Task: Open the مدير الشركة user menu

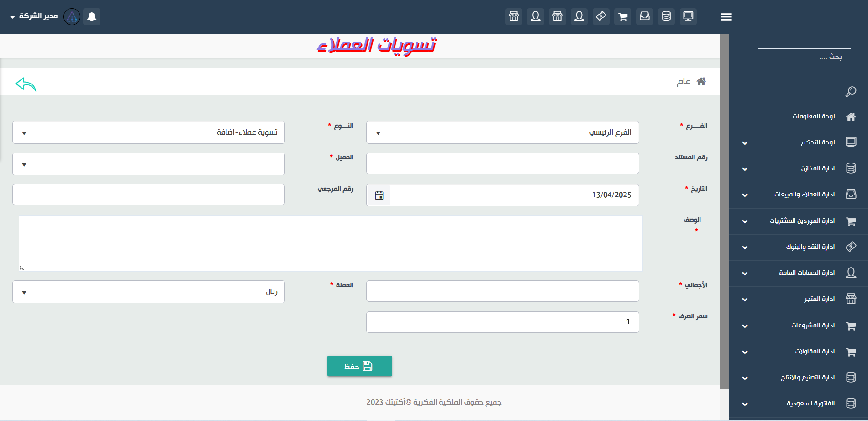Action: [x=33, y=16]
